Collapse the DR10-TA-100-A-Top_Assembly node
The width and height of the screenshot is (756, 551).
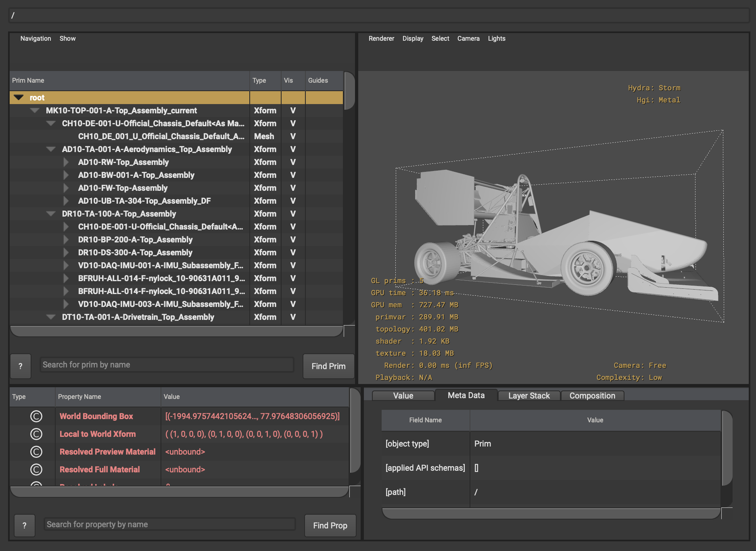51,214
